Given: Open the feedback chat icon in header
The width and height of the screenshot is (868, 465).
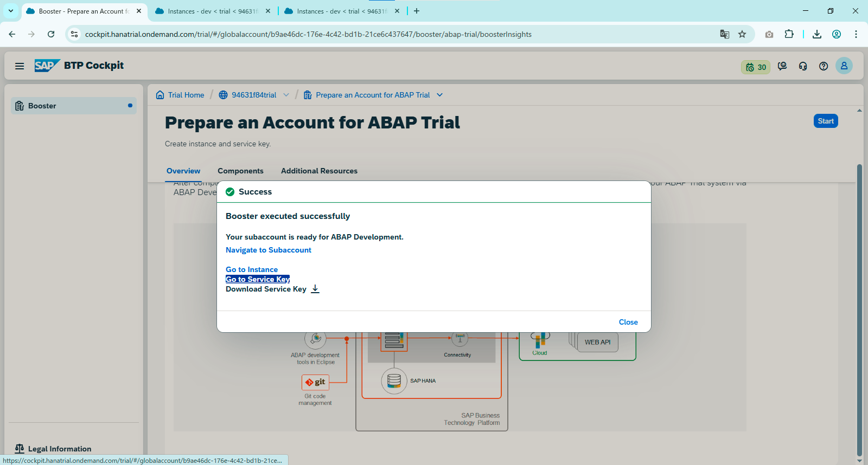Looking at the screenshot, I should (782, 66).
